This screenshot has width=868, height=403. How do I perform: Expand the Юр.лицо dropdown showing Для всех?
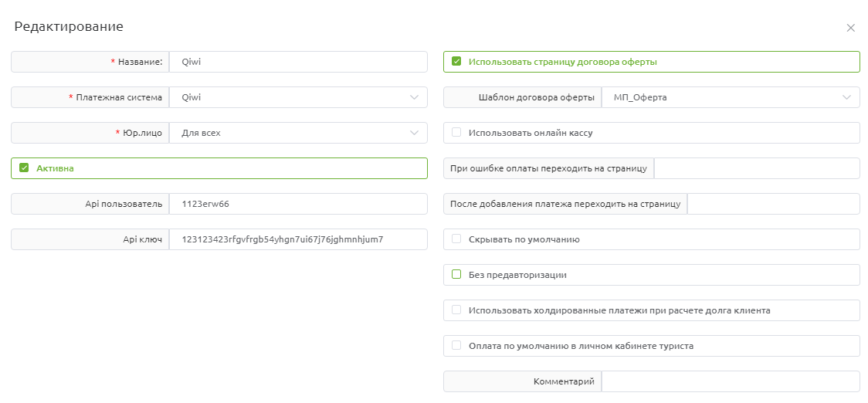pos(298,133)
